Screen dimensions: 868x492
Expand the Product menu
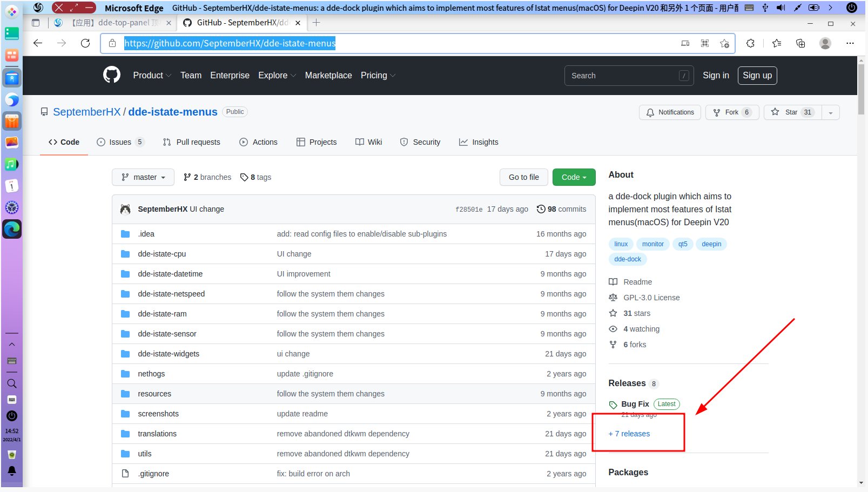[152, 76]
